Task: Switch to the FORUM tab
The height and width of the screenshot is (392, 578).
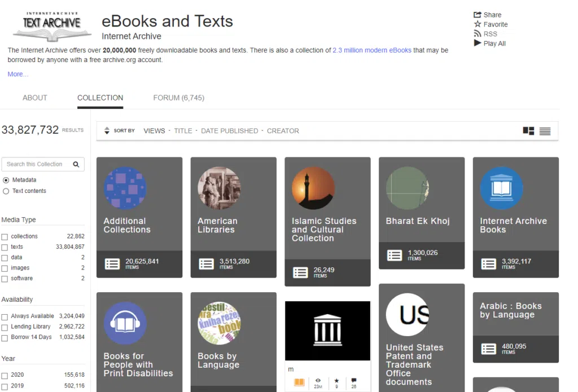Action: (178, 98)
